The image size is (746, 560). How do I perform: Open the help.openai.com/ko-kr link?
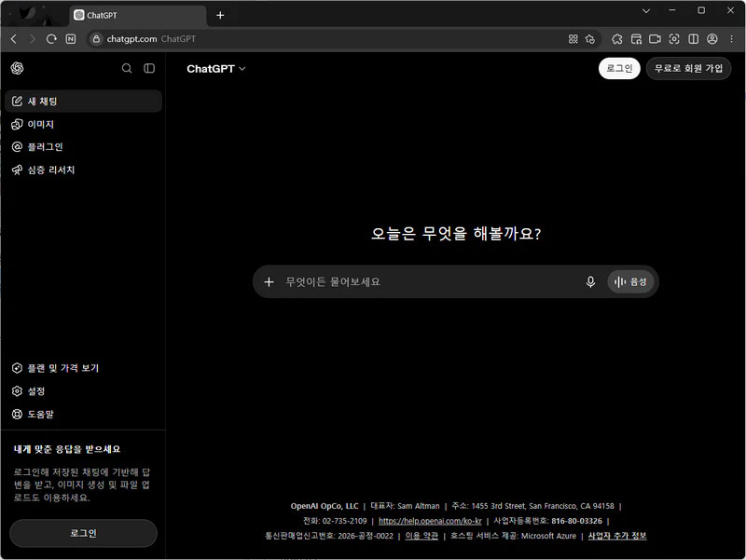pyautogui.click(x=430, y=521)
